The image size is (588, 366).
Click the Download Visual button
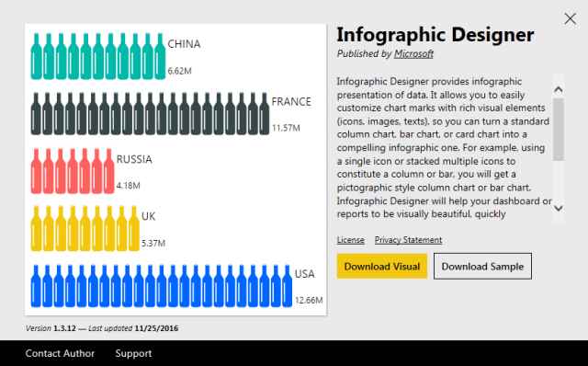point(382,266)
